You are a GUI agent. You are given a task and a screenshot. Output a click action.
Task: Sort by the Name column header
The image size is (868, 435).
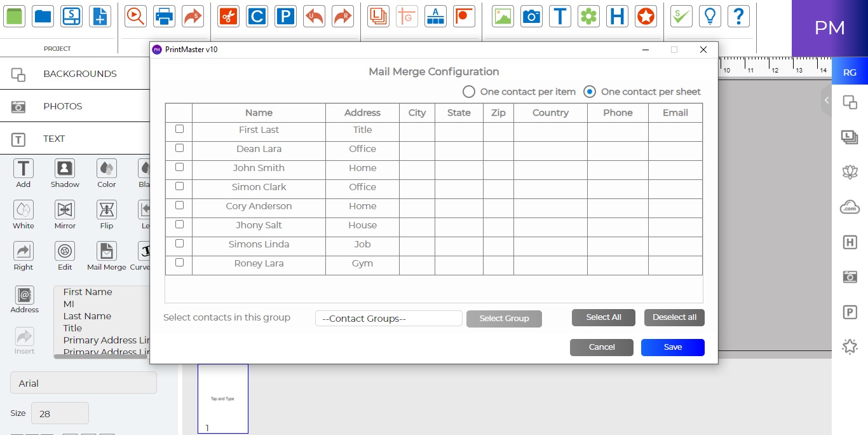click(x=259, y=113)
